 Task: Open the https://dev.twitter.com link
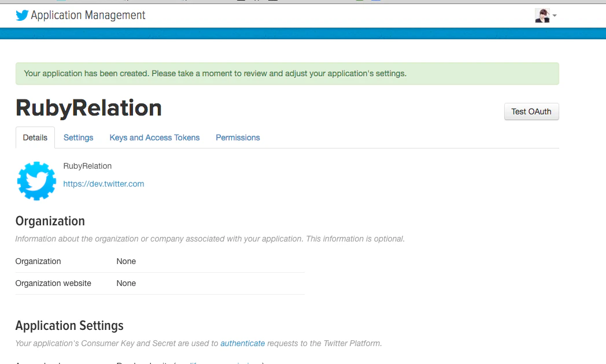pyautogui.click(x=104, y=184)
